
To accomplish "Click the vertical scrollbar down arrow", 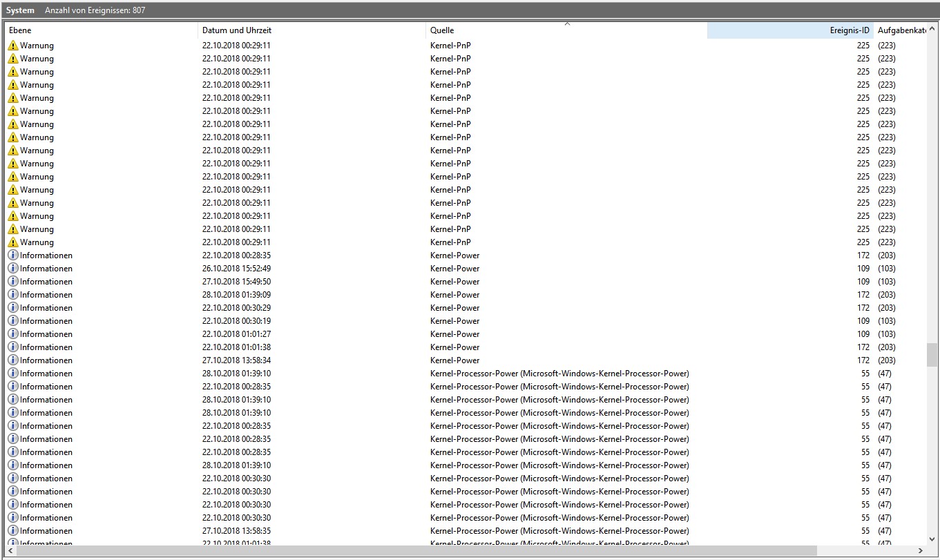I will point(932,539).
